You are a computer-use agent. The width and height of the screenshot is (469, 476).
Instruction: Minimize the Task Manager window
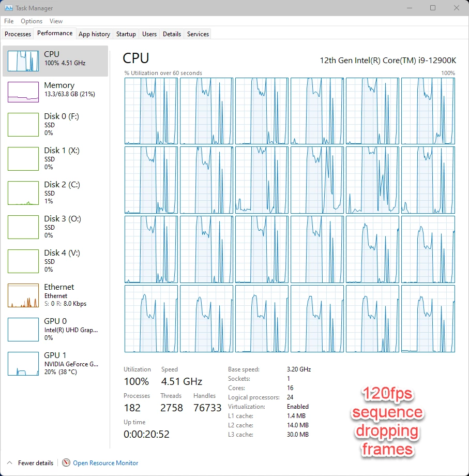[410, 8]
